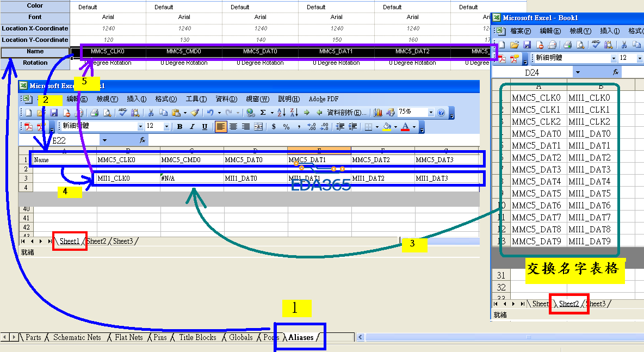Open Print Preview in left Excel toolbar

click(107, 113)
